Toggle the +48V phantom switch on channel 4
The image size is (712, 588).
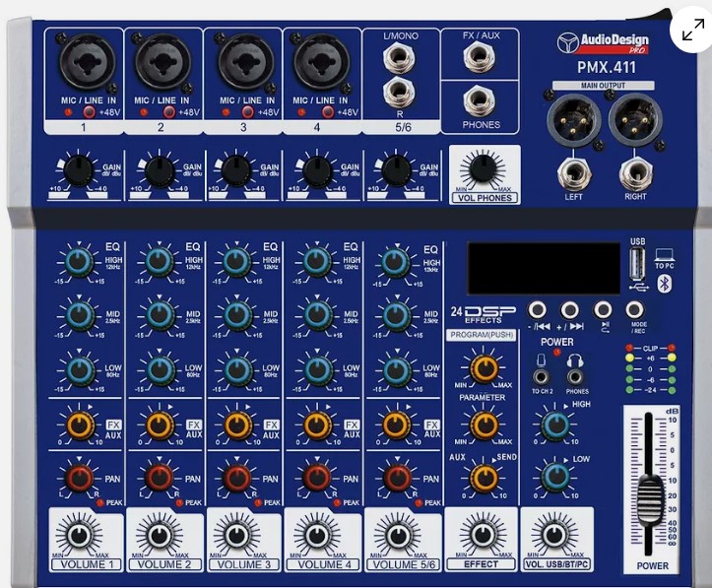click(x=327, y=112)
